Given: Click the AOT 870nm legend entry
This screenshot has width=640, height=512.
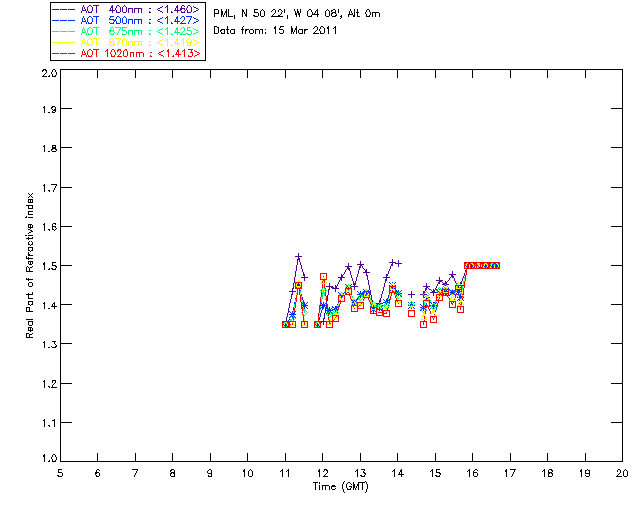Looking at the screenshot, I should tap(126, 42).
